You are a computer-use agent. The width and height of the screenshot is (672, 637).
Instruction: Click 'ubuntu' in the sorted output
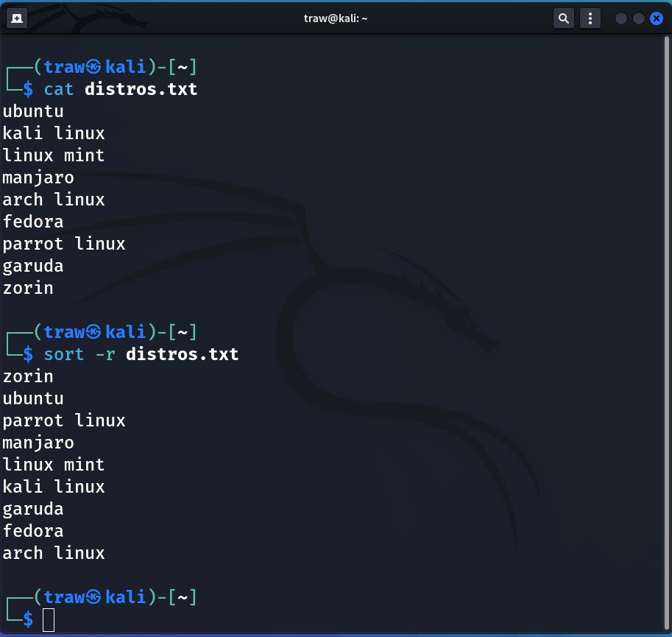click(x=33, y=398)
